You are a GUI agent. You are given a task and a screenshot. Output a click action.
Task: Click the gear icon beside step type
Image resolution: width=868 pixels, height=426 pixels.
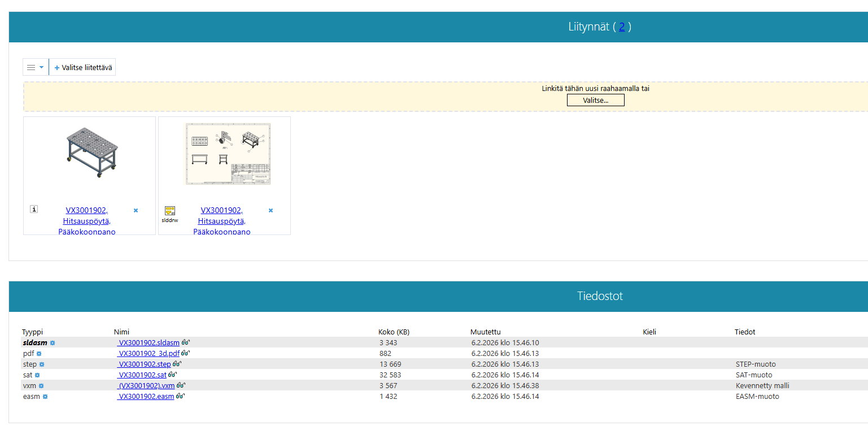click(42, 364)
